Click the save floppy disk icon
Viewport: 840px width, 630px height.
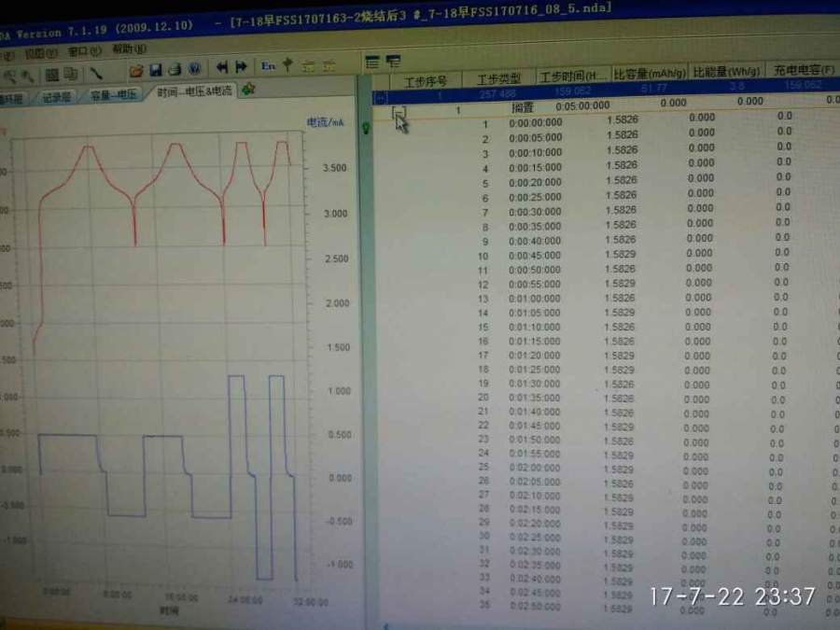(x=155, y=70)
